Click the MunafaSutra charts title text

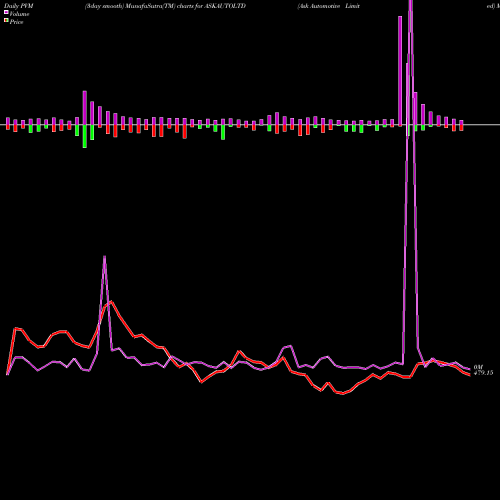[165, 6]
